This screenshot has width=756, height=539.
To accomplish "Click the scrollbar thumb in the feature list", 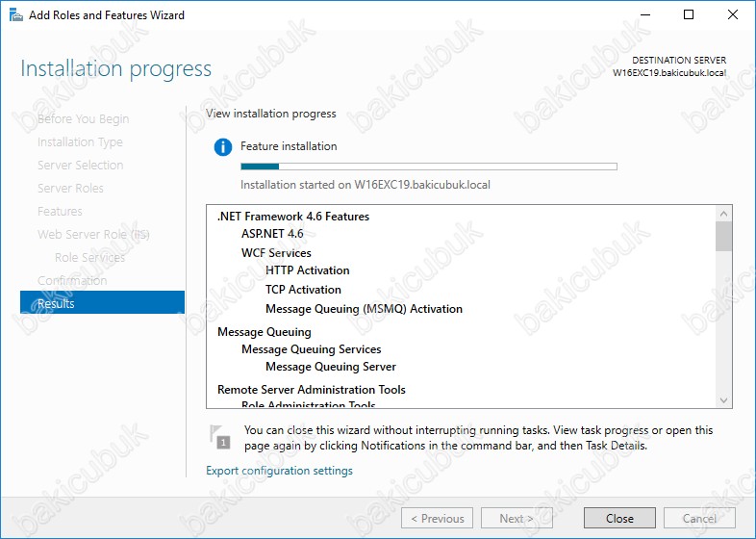I will click(723, 236).
